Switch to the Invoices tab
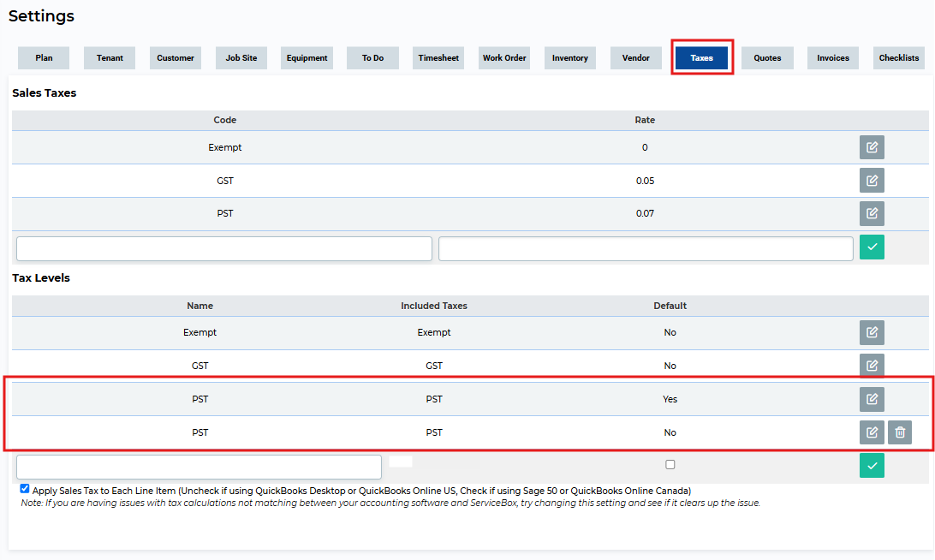 [833, 58]
